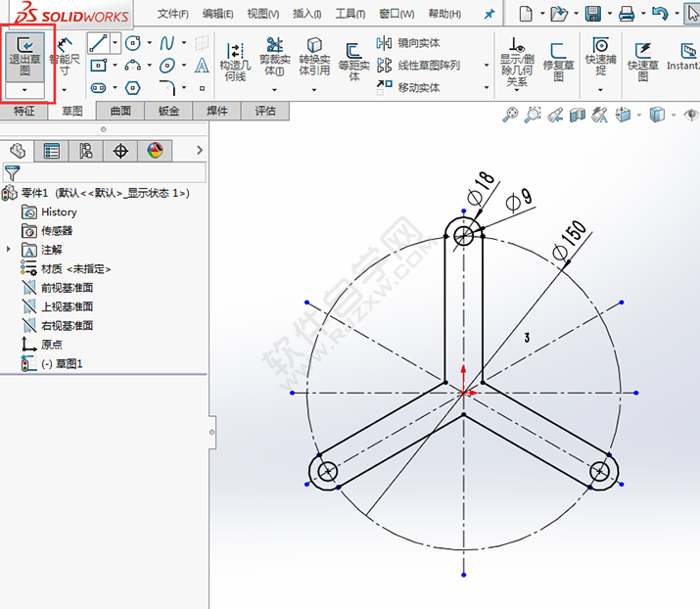The image size is (700, 609).
Task: Click the Section View icon
Action: (578, 116)
